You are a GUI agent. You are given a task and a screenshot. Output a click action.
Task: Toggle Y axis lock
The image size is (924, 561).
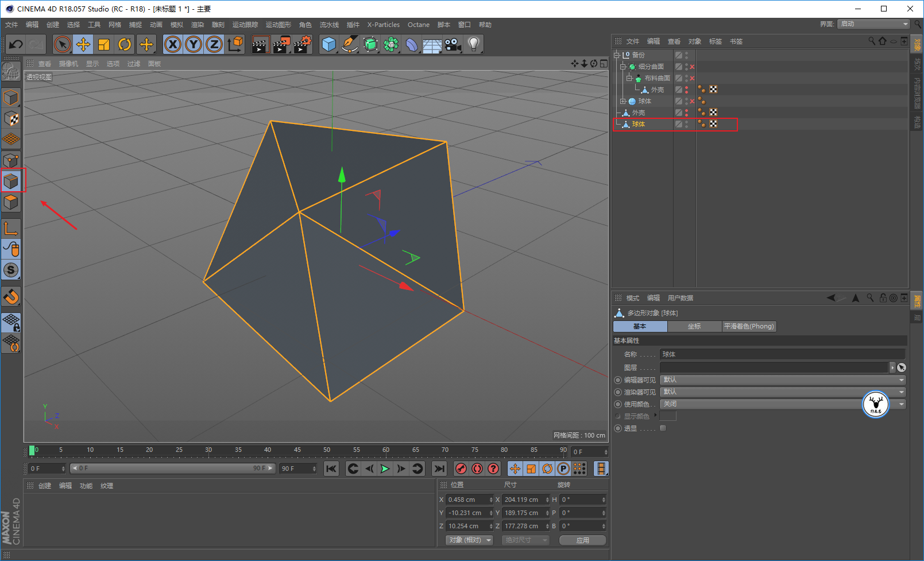tap(194, 44)
